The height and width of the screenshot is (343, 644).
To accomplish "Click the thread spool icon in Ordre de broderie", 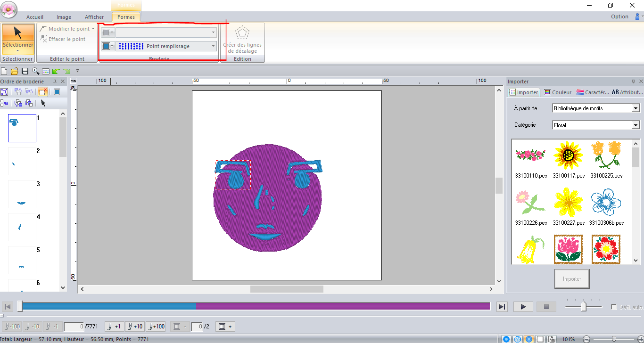I will click(x=57, y=92).
